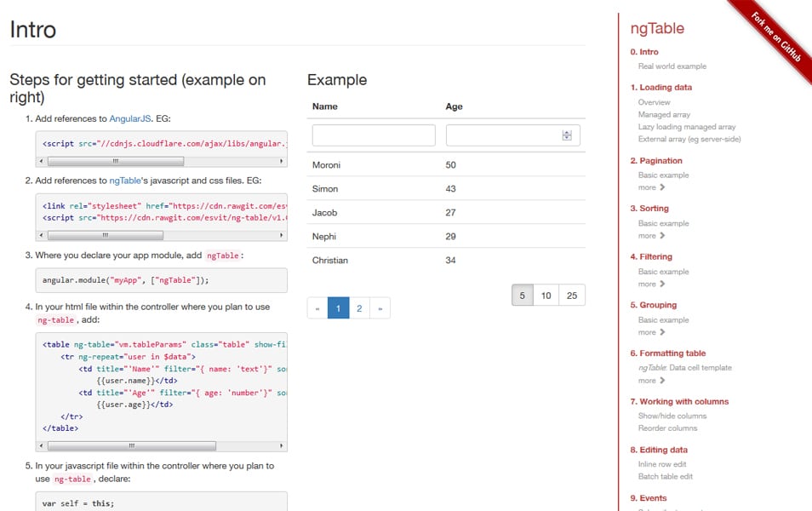Navigate to 2. Pagination section
The height and width of the screenshot is (511, 812).
656,161
